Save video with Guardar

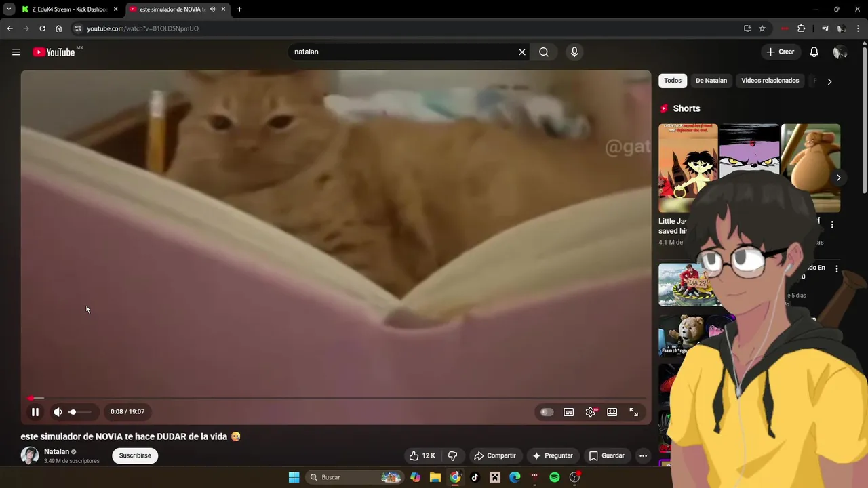point(607,456)
